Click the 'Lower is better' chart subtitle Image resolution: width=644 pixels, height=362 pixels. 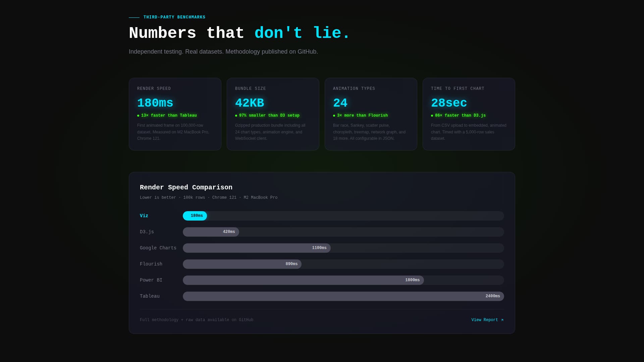(209, 197)
